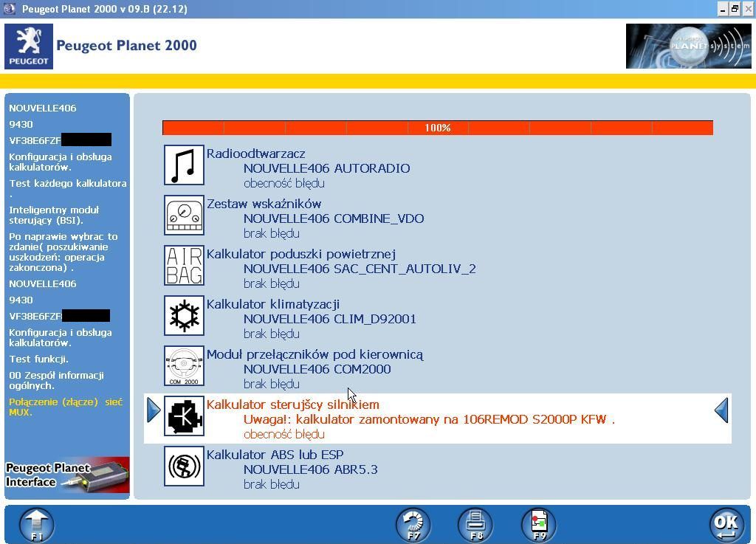
Task: Click the F1 up-arrow button
Action: tap(36, 525)
